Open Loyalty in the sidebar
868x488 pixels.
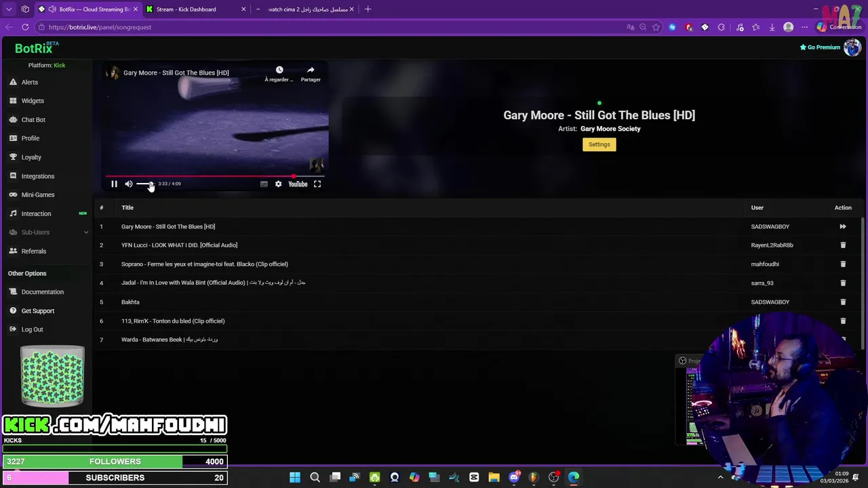(x=31, y=157)
